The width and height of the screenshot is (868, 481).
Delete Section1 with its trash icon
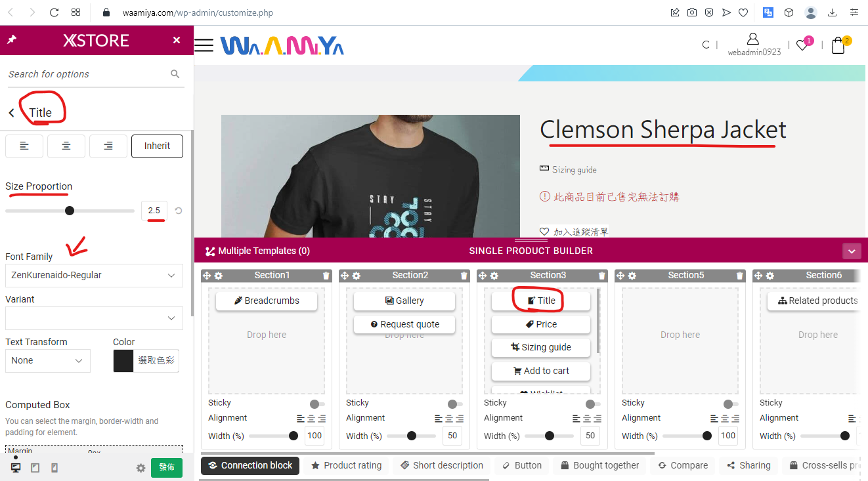pyautogui.click(x=326, y=276)
